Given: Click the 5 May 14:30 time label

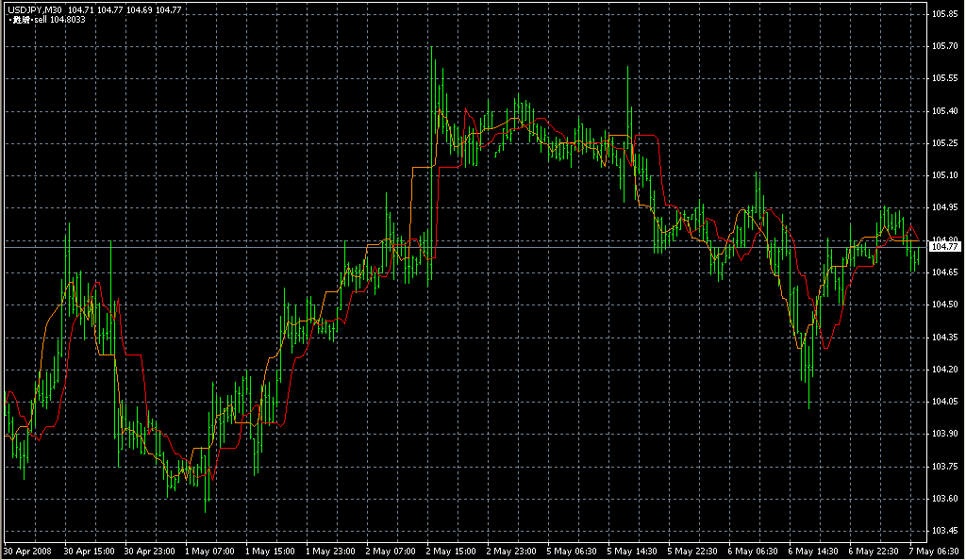Looking at the screenshot, I should tap(633, 550).
